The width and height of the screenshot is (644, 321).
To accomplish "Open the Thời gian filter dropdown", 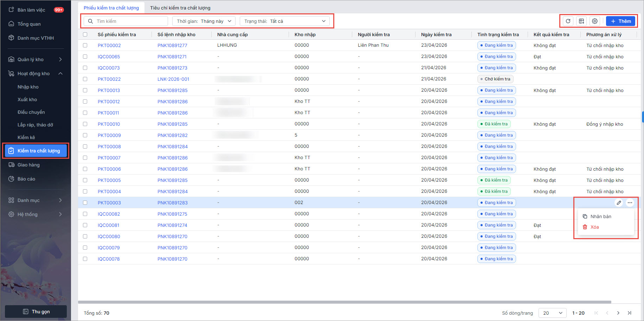I will (x=204, y=21).
